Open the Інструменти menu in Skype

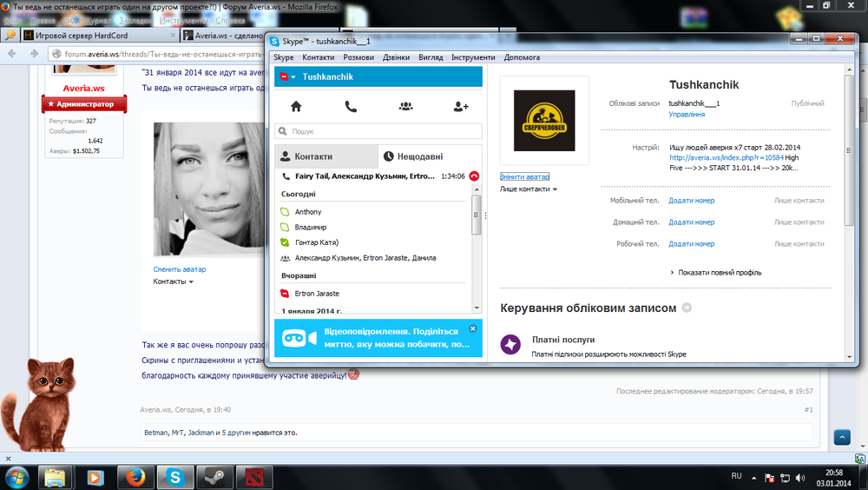[473, 57]
